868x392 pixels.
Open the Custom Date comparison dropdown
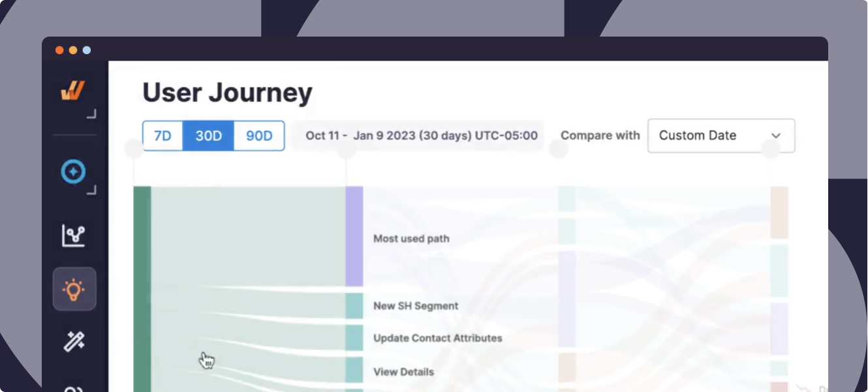pyautogui.click(x=721, y=136)
